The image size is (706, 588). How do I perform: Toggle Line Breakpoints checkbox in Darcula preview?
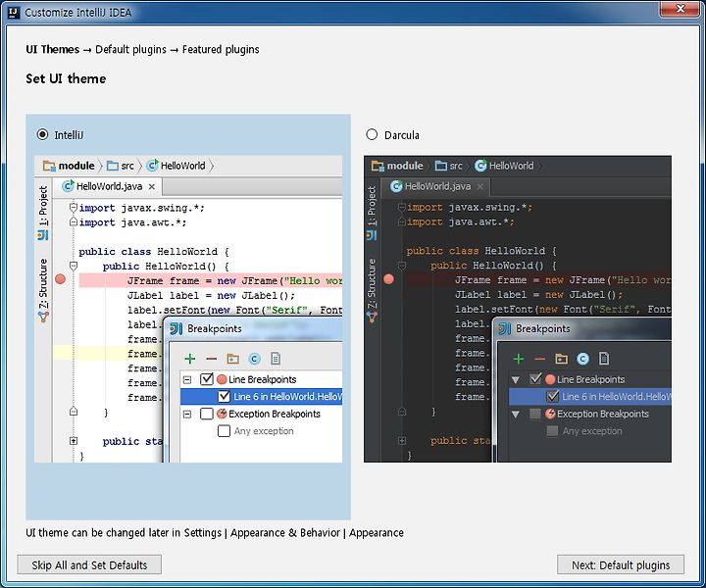click(x=535, y=379)
